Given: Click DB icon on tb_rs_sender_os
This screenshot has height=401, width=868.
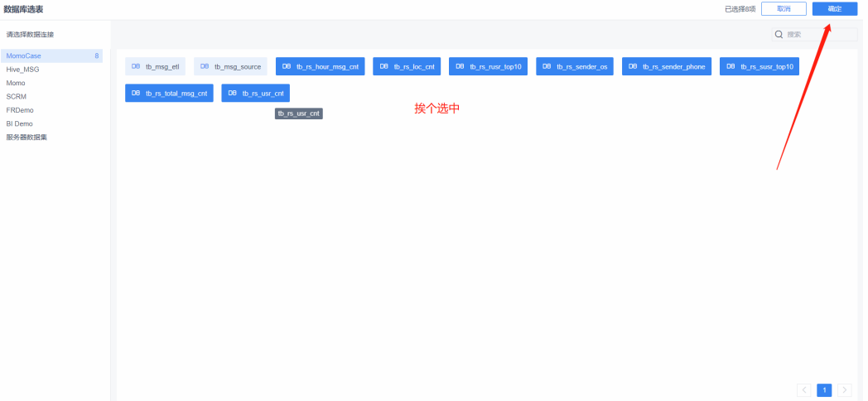Looking at the screenshot, I should tap(547, 66).
